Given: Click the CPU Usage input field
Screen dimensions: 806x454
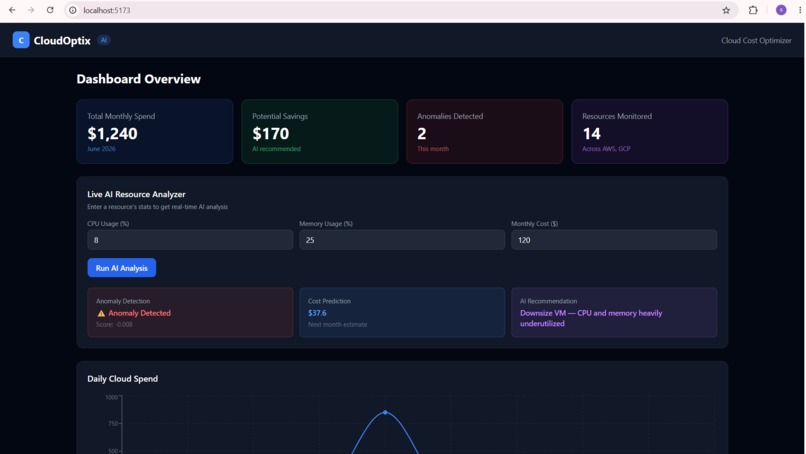Looking at the screenshot, I should 190,240.
